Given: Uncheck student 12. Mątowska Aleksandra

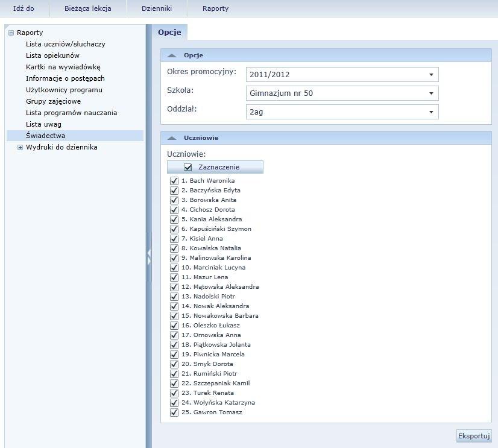Looking at the screenshot, I should point(174,287).
